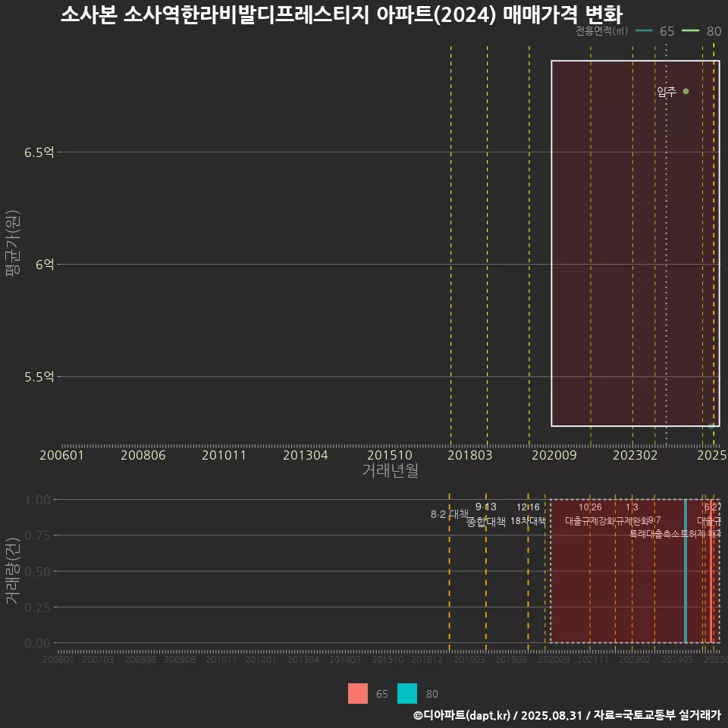
Task: Click 200703 on the volume chart x-axis
Action: (x=98, y=659)
